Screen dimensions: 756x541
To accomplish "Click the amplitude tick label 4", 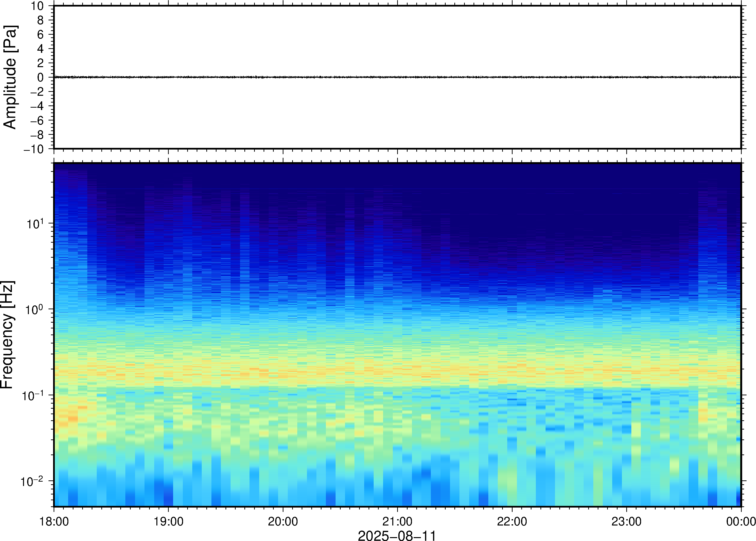I will pos(40,49).
